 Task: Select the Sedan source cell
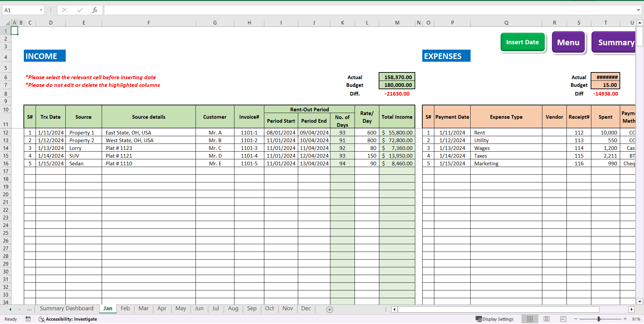[84, 163]
